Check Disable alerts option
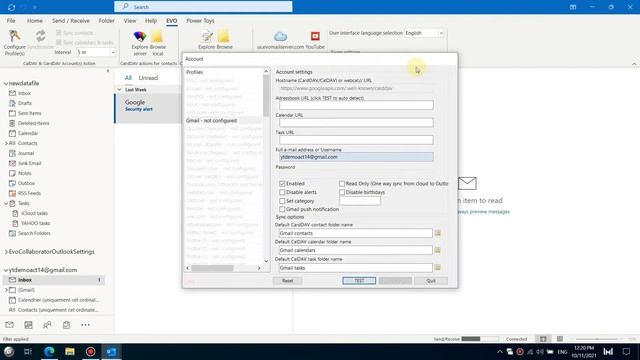 click(282, 192)
